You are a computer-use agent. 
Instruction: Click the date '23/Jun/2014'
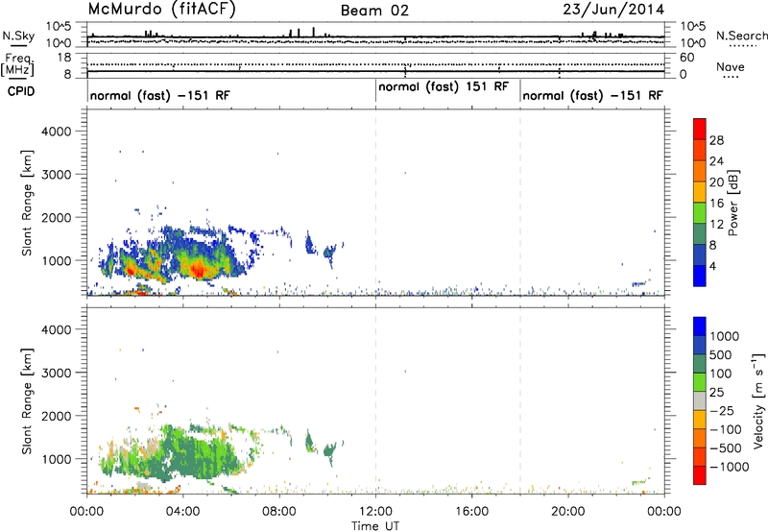click(x=613, y=10)
